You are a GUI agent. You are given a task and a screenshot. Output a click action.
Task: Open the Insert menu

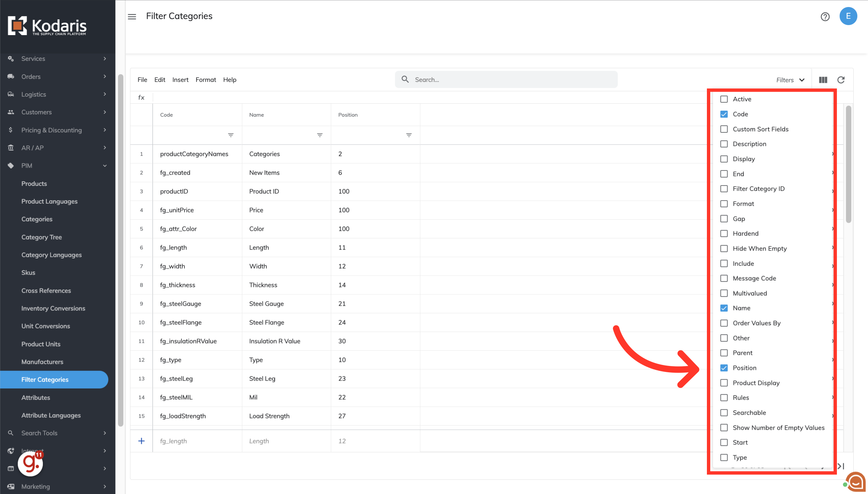point(180,80)
